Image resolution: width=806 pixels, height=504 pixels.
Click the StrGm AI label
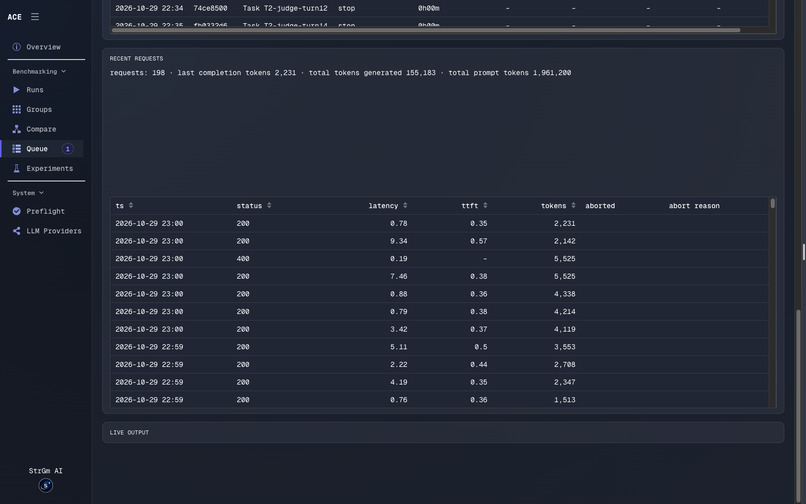45,471
